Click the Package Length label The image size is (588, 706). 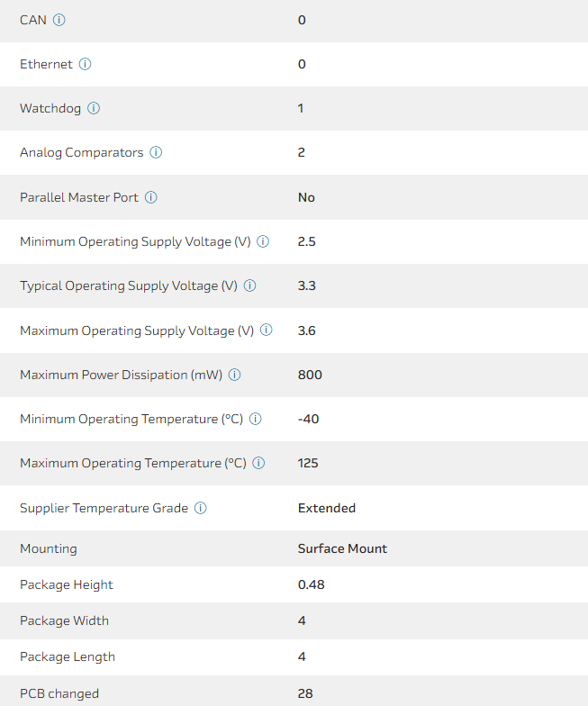(68, 656)
